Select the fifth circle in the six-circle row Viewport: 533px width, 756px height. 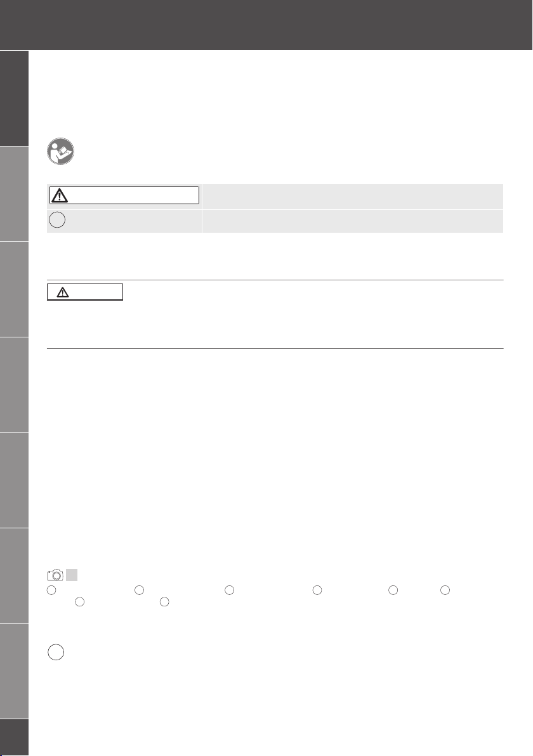pos(393,590)
